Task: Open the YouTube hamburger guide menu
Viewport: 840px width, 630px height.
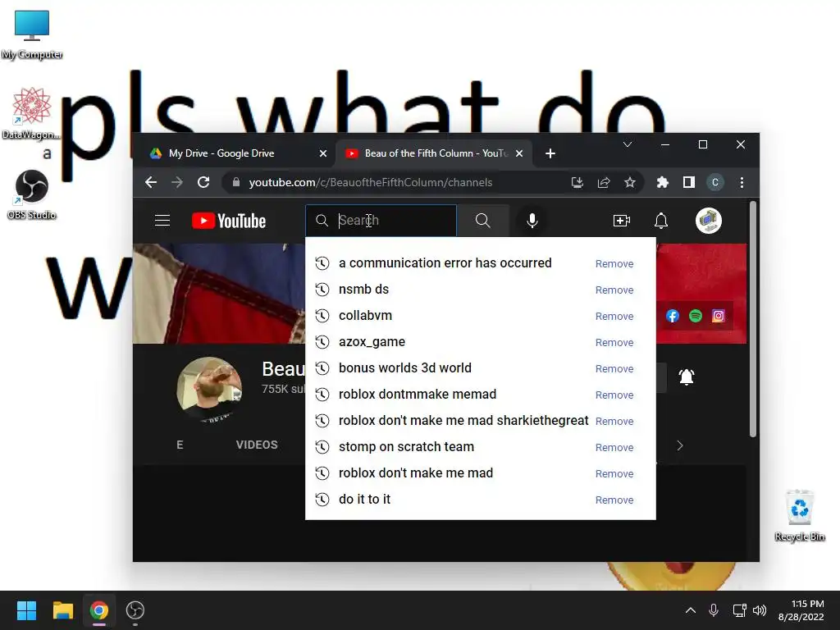Action: 162,221
